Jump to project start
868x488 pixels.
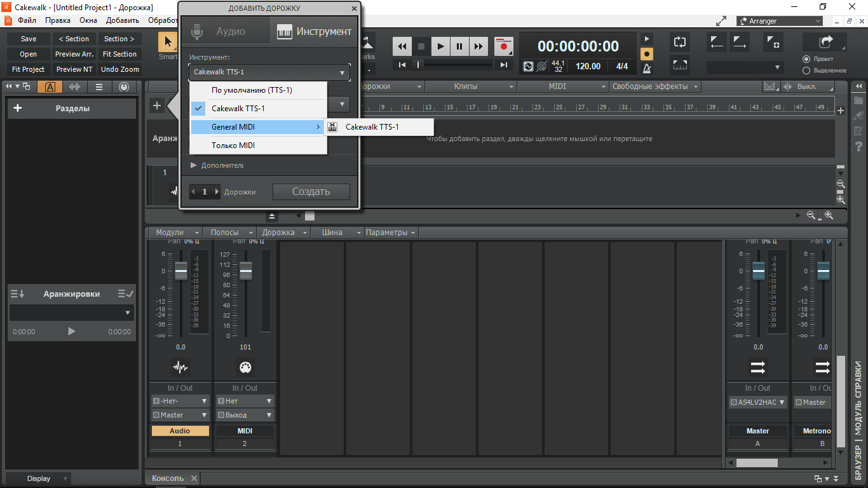pyautogui.click(x=402, y=65)
